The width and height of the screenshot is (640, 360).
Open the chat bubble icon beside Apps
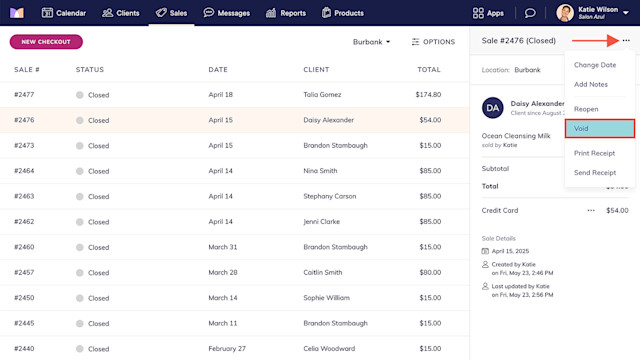click(530, 13)
